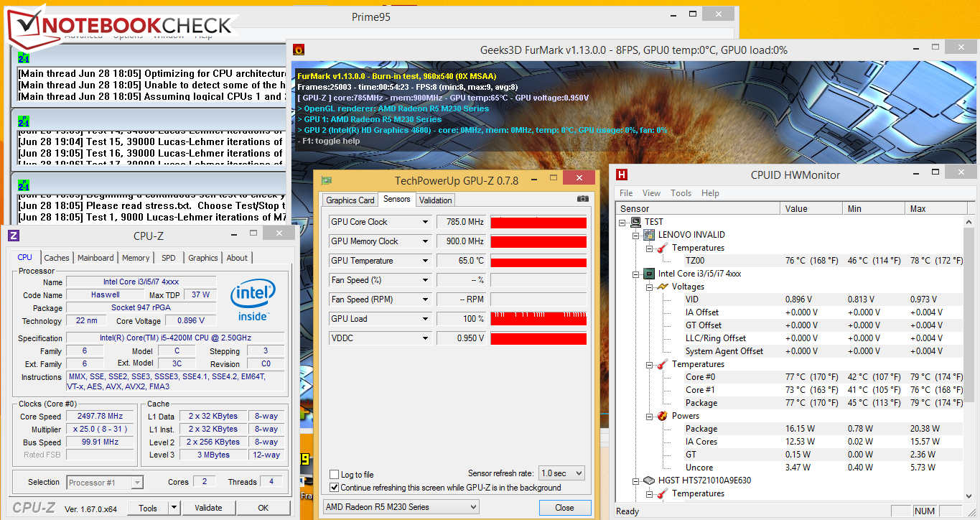Click the GPU Load red history graph
The width and height of the screenshot is (980, 520).
tap(538, 319)
